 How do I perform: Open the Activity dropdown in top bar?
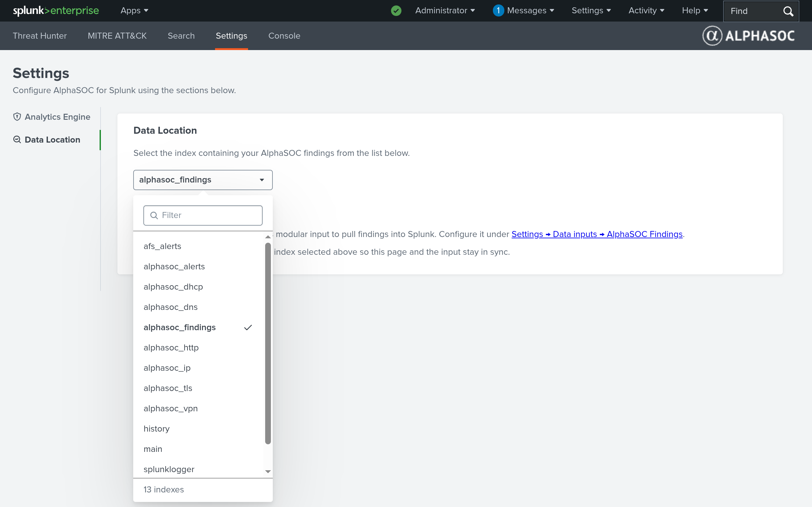[x=646, y=11]
